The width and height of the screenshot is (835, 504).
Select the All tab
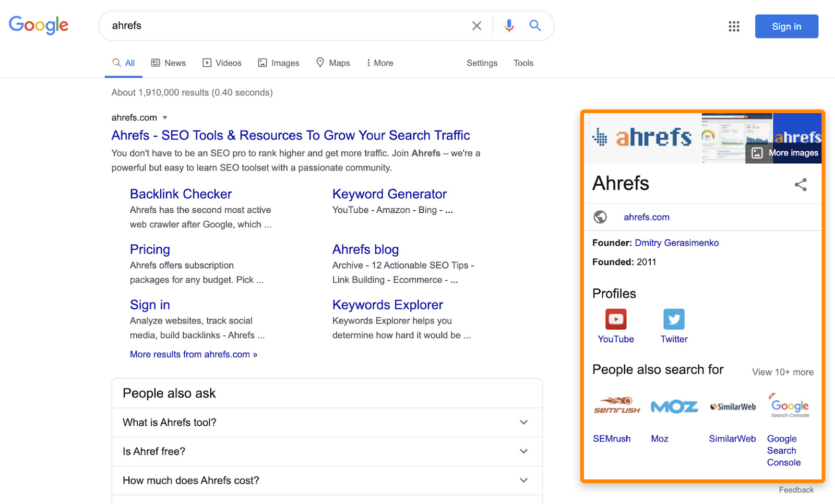[x=124, y=63]
